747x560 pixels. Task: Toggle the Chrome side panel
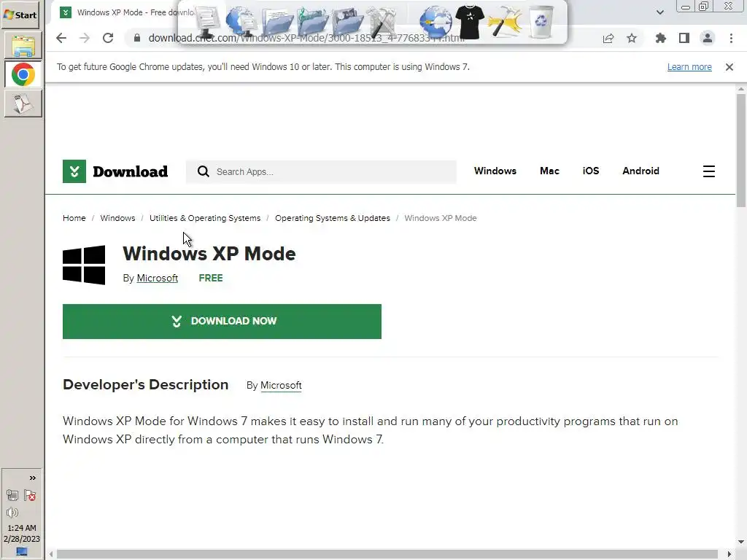click(x=684, y=38)
